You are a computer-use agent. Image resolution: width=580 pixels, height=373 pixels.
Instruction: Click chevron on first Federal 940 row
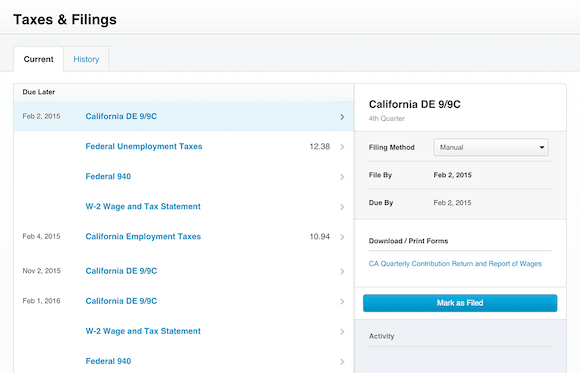[x=342, y=177]
